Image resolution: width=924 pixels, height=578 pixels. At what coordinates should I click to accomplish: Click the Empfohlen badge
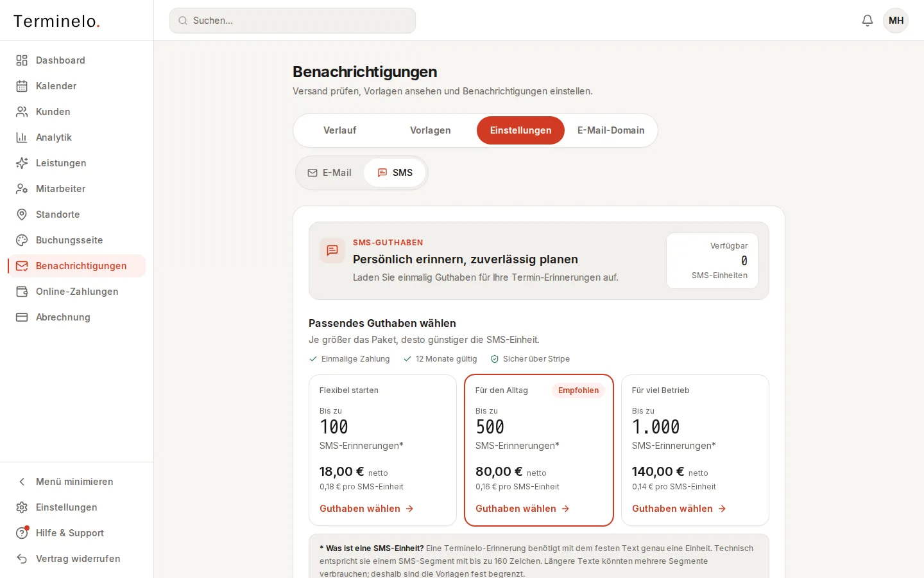578,390
